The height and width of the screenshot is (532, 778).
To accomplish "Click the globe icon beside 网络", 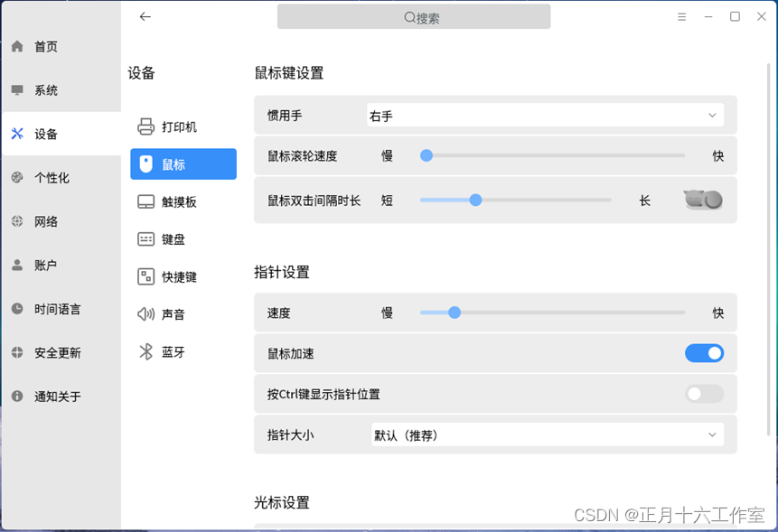I will pos(17,220).
